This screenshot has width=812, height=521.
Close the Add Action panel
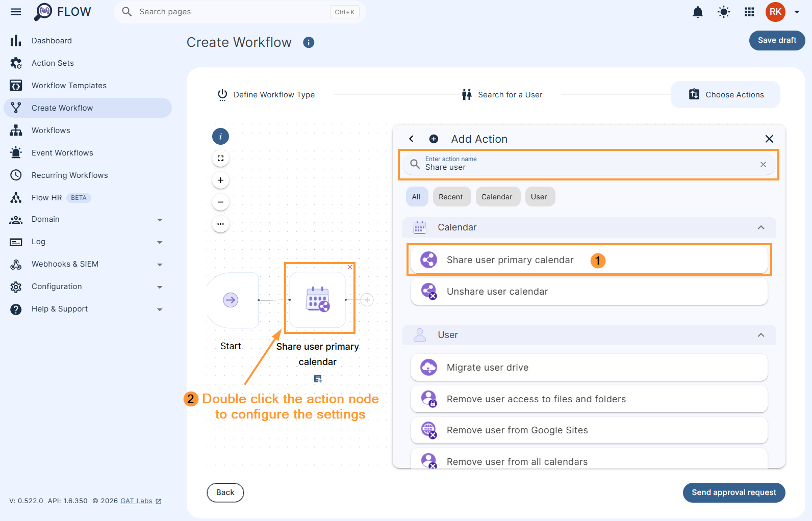[x=769, y=139]
